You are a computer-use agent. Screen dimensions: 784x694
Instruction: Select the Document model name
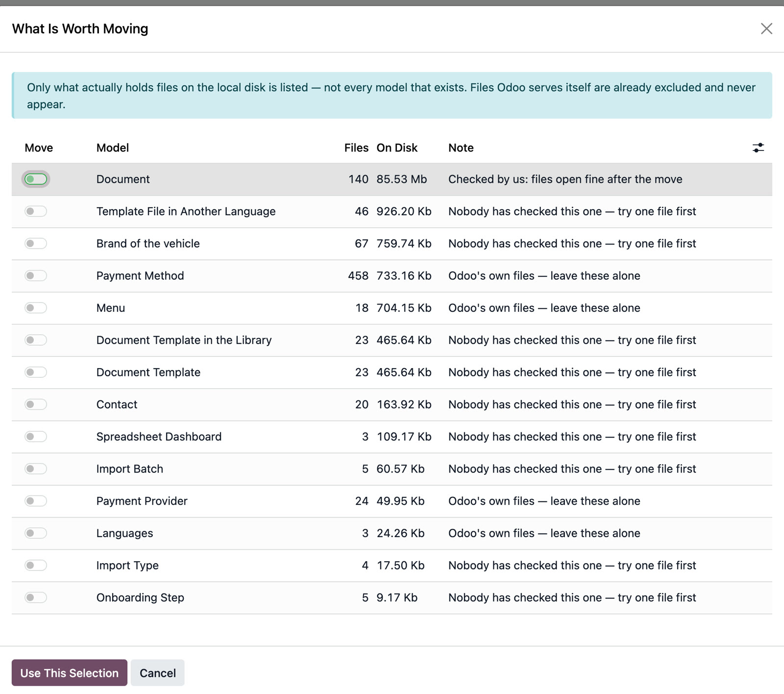(123, 179)
